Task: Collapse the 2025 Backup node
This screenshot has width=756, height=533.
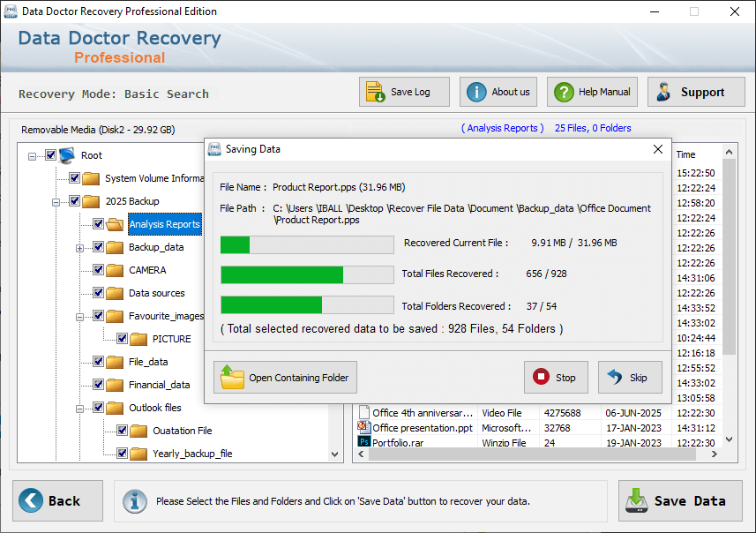Action: click(x=56, y=202)
